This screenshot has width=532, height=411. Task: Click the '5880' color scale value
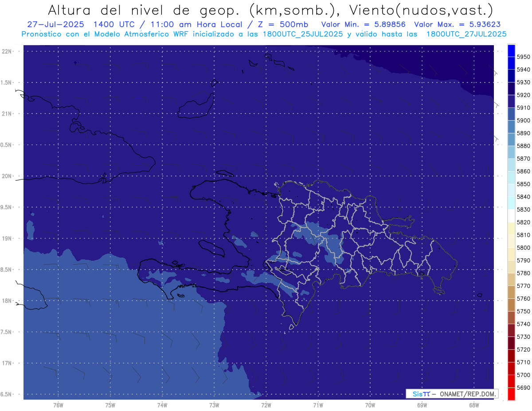coord(524,146)
